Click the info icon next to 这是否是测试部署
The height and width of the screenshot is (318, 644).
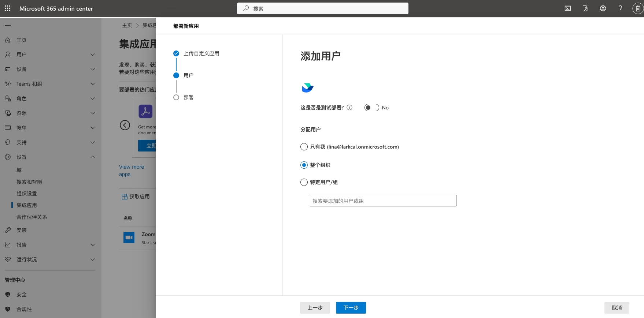coord(349,108)
